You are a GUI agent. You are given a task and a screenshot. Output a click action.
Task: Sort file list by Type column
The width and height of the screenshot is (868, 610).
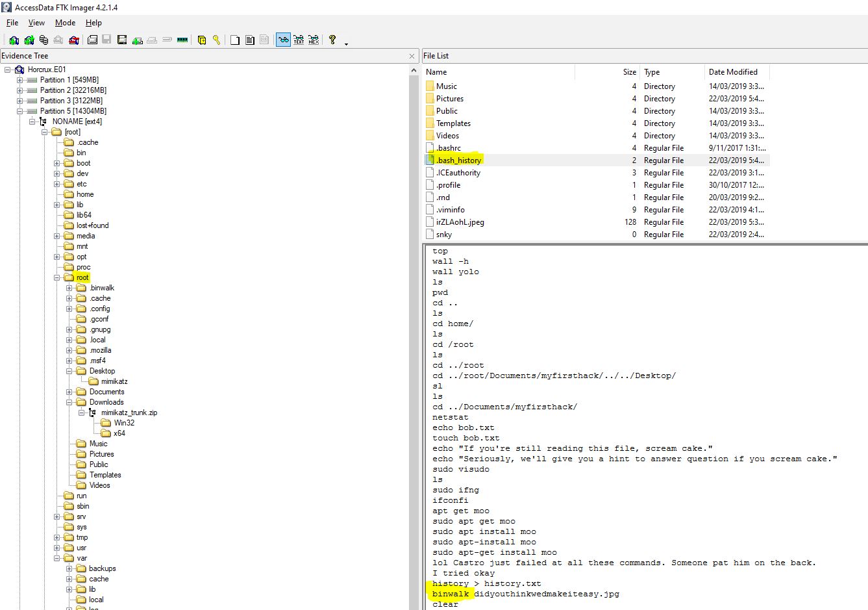coord(672,72)
